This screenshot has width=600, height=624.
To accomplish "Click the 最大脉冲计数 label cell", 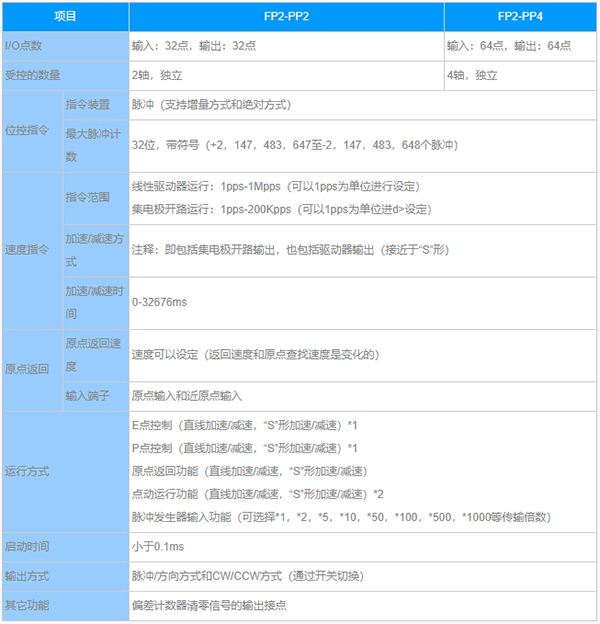I will pos(93,145).
